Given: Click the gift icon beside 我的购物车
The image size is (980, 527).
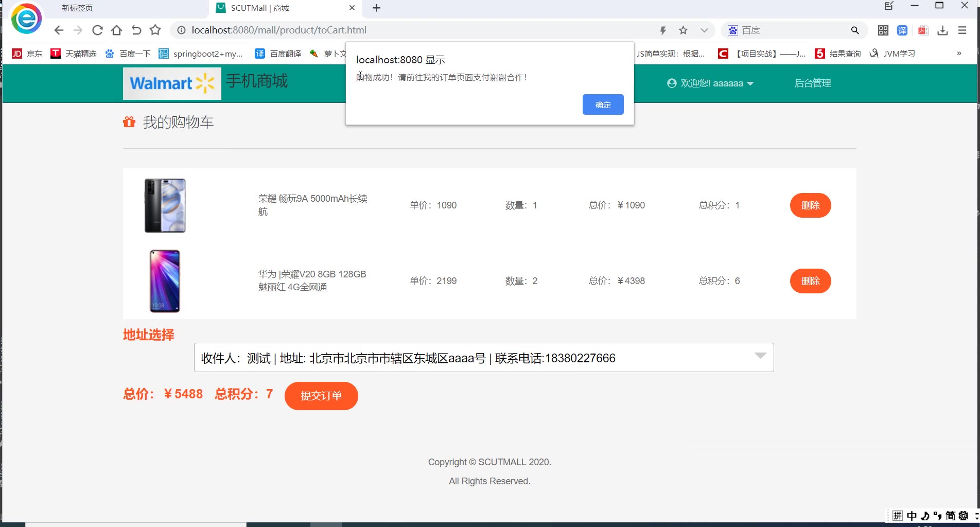Looking at the screenshot, I should [129, 122].
